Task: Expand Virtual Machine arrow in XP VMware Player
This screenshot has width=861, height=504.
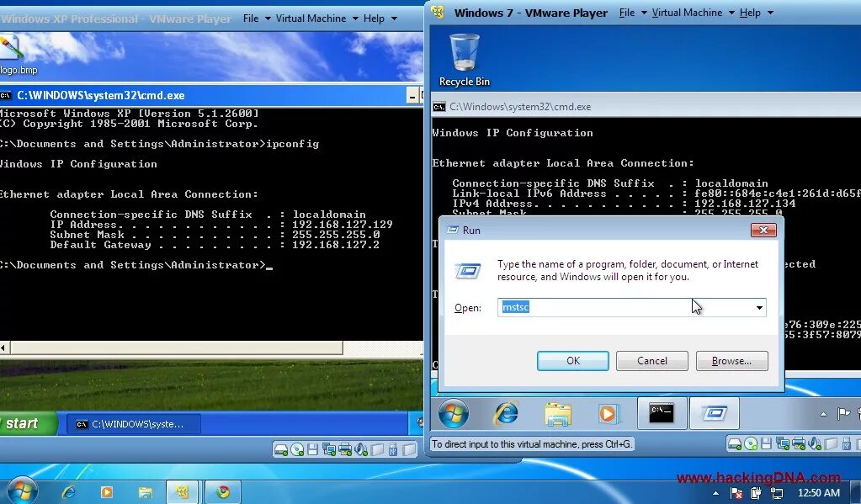Action: [x=355, y=19]
